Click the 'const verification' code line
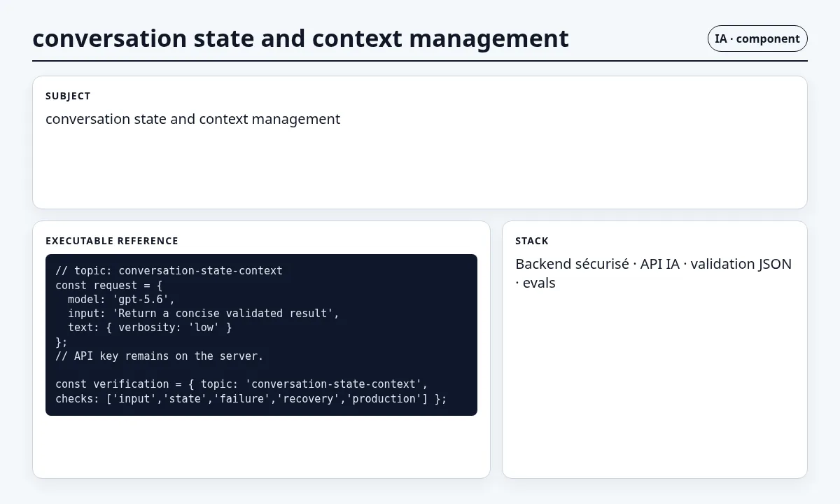840x504 pixels. pos(241,384)
